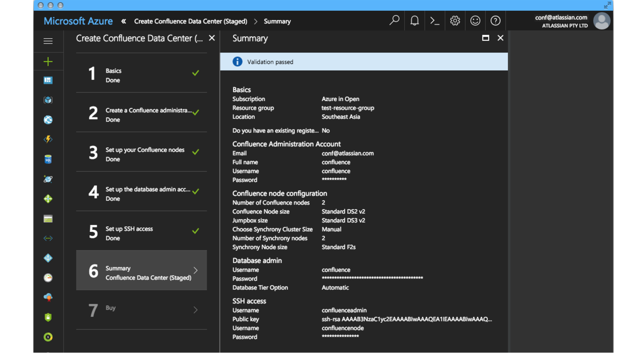Click the Automatic Database Tier Option value
The width and height of the screenshot is (644, 353).
(335, 288)
